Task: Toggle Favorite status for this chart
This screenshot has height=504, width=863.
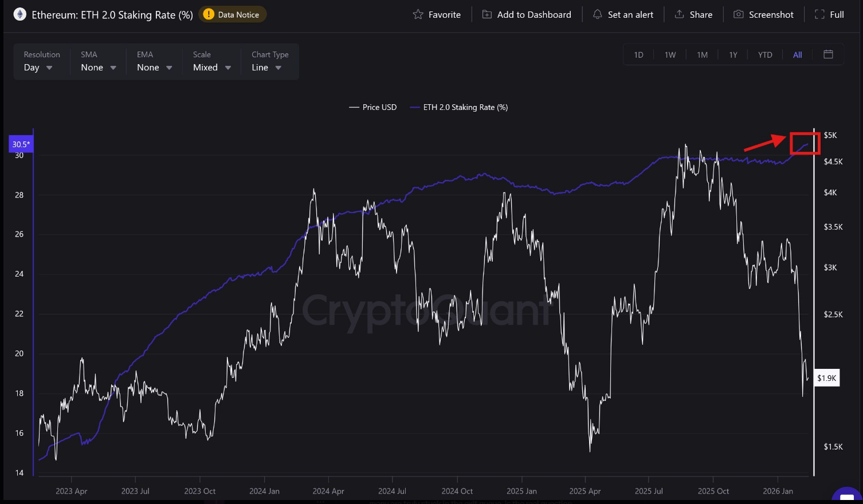Action: pos(437,14)
